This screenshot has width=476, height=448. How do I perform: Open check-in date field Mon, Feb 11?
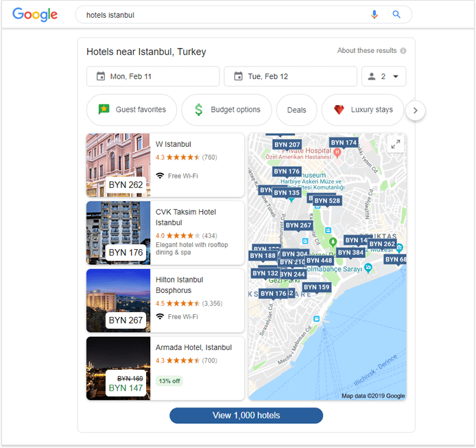click(x=153, y=76)
